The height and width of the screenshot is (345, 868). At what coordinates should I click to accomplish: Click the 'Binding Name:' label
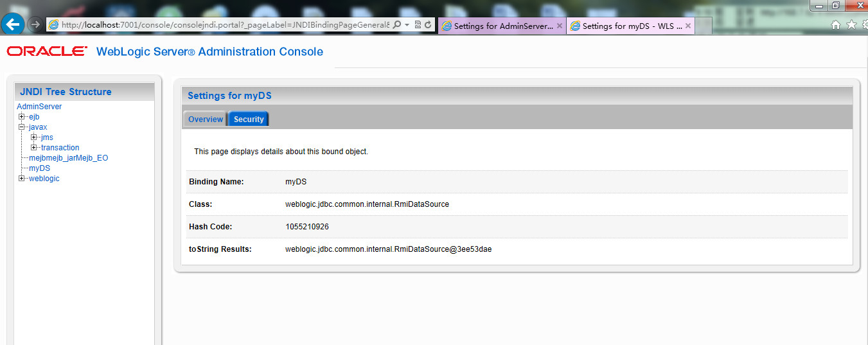(216, 182)
